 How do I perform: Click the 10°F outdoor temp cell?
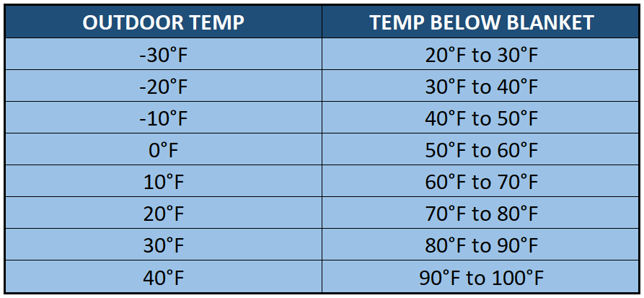click(163, 183)
